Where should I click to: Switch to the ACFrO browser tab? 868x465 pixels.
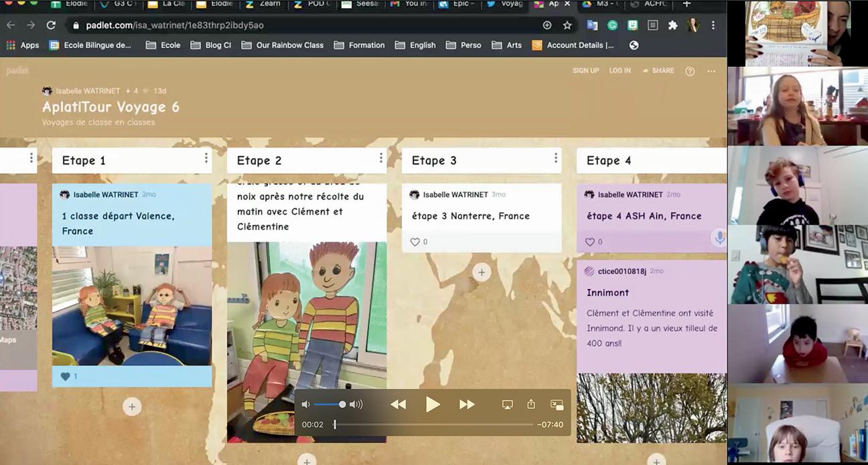pyautogui.click(x=648, y=5)
